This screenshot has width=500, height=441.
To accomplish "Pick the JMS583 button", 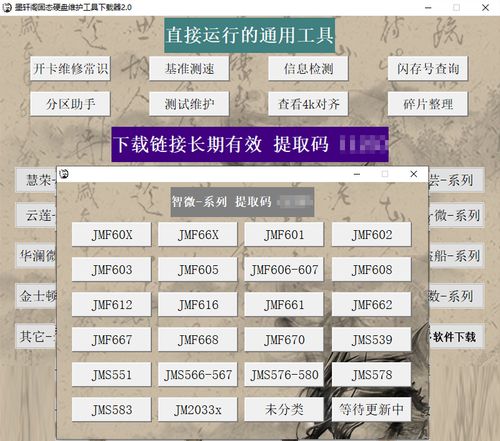I will 111,409.
